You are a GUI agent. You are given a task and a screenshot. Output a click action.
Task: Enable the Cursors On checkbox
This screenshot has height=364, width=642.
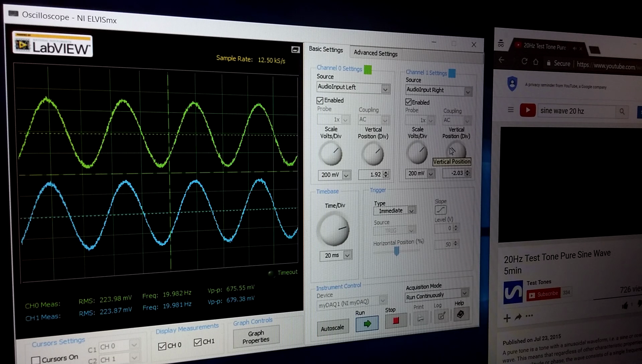pyautogui.click(x=36, y=360)
